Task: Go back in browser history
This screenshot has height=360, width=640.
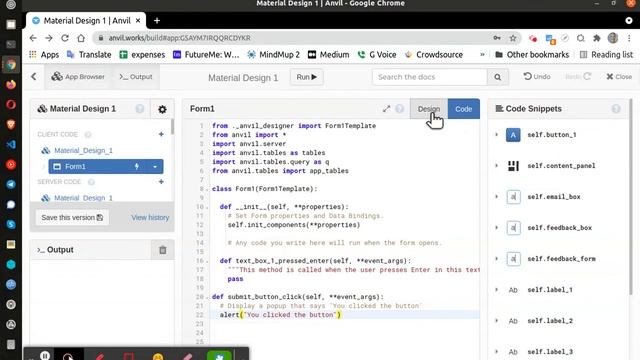Action: tap(33, 38)
